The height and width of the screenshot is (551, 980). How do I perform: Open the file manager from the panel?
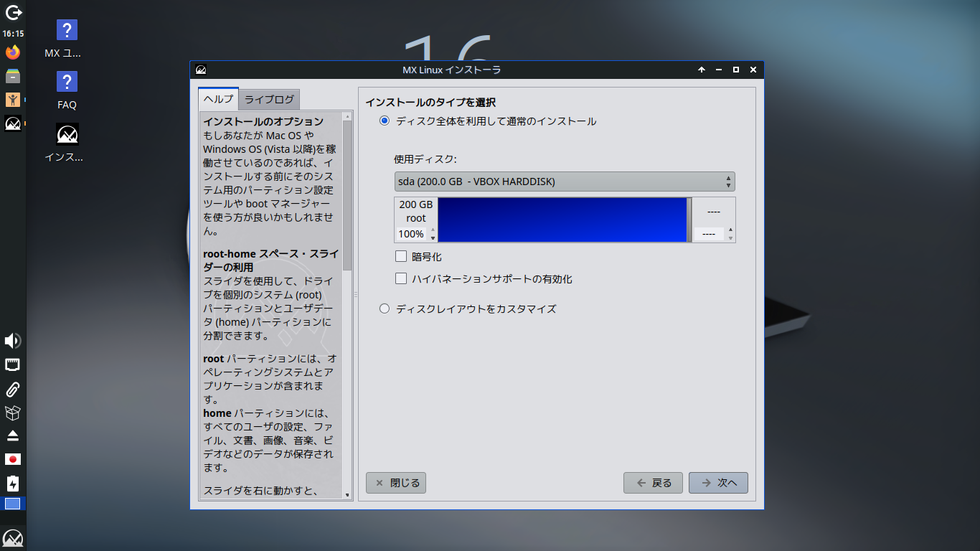13,76
